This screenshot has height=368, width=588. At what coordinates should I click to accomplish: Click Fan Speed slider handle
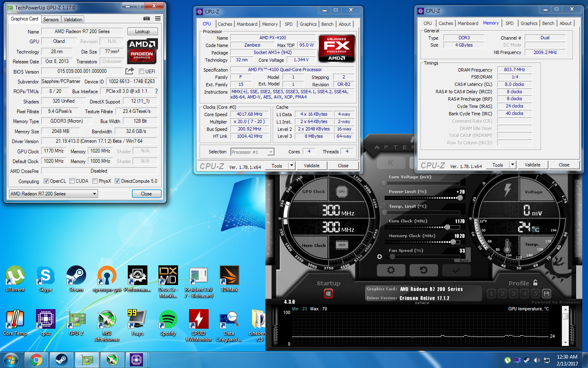392,257
